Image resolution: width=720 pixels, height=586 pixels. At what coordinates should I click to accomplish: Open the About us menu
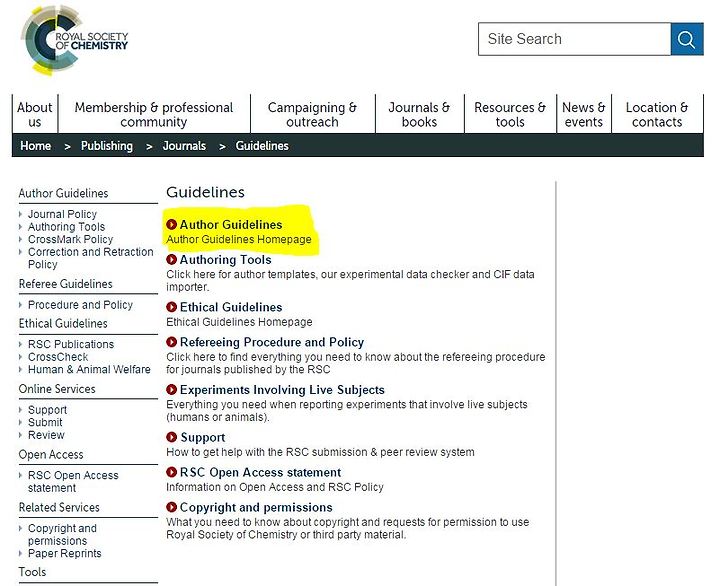click(35, 114)
